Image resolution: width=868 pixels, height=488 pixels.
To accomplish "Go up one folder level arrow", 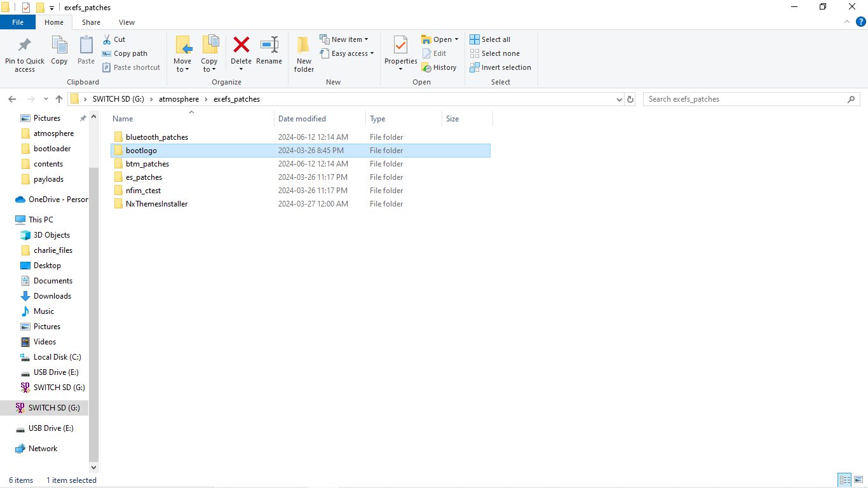I will pyautogui.click(x=59, y=99).
